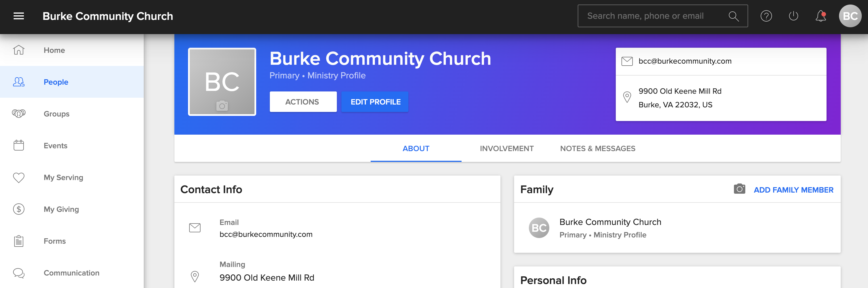868x288 pixels.
Task: Select the ABOUT tab
Action: [416, 149]
